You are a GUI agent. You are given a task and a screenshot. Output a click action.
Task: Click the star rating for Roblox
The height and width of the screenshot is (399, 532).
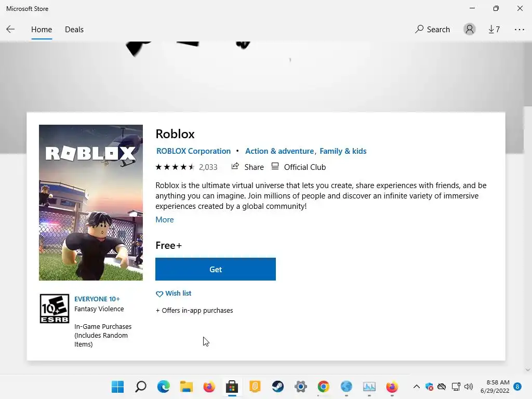pyautogui.click(x=175, y=167)
